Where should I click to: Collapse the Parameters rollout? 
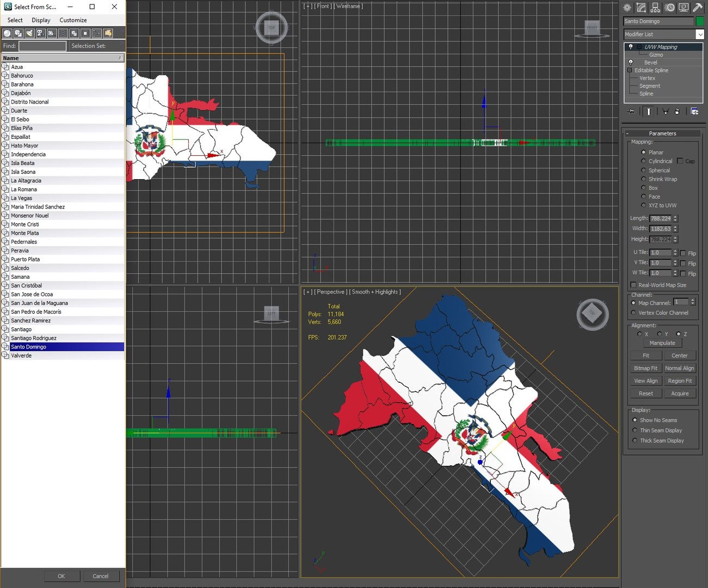point(662,133)
